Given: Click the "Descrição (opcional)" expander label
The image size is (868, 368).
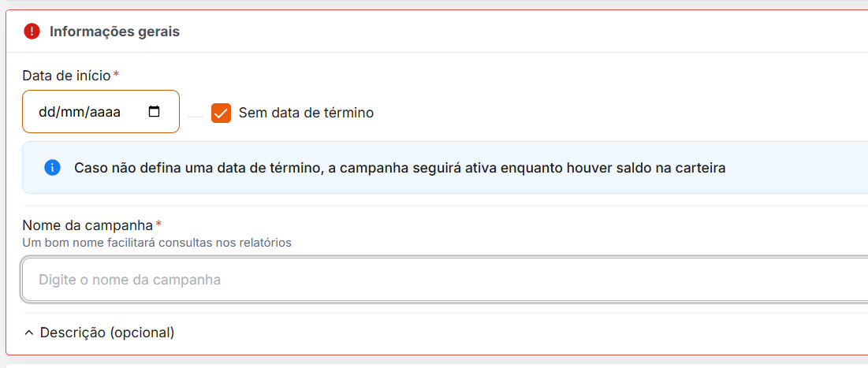Looking at the screenshot, I should click(107, 333).
